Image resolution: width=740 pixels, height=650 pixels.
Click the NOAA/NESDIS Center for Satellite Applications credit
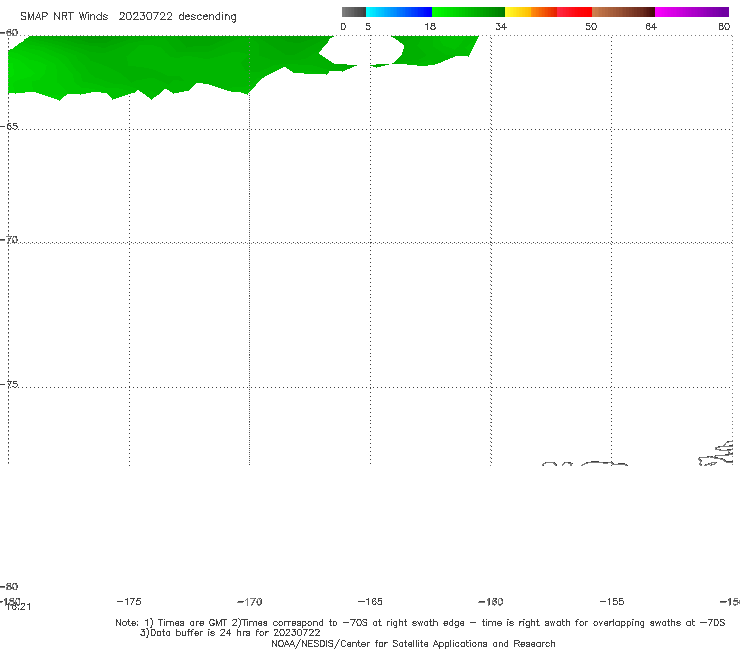pyautogui.click(x=413, y=644)
